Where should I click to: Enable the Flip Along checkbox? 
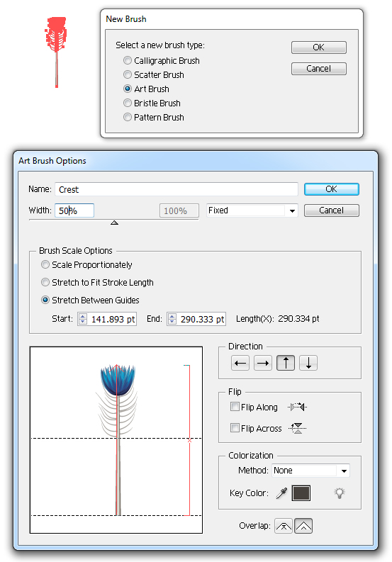[x=235, y=407]
